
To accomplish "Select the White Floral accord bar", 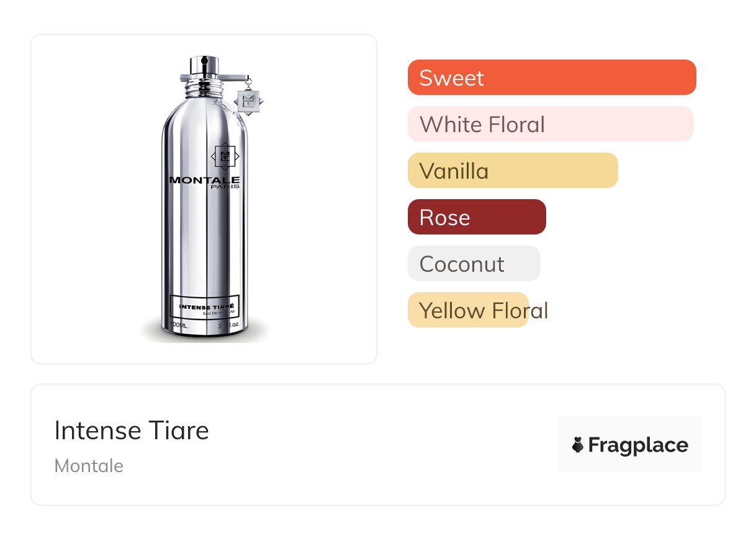I will [x=550, y=124].
